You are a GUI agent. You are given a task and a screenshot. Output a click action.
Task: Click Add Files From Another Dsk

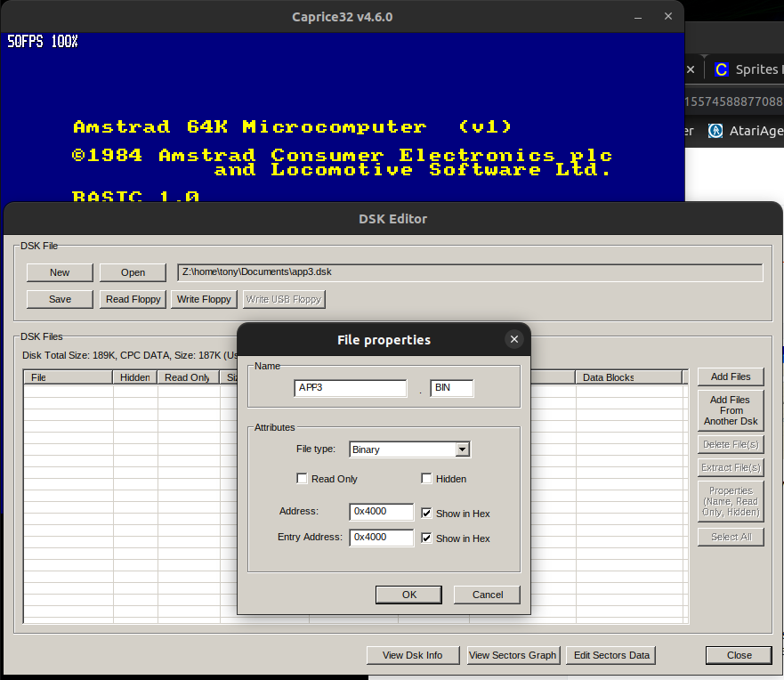click(731, 410)
